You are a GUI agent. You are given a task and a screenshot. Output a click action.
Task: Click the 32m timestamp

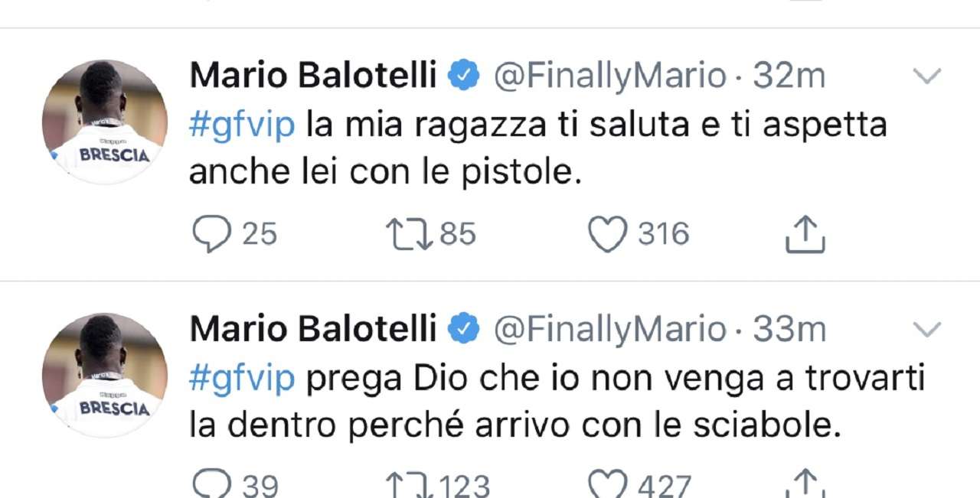[789, 76]
